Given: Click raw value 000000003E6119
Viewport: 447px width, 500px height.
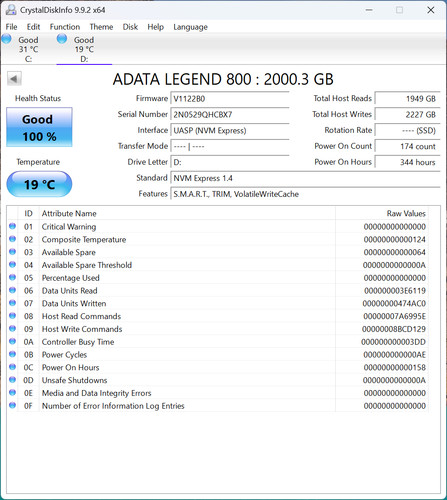Looking at the screenshot, I should (395, 291).
